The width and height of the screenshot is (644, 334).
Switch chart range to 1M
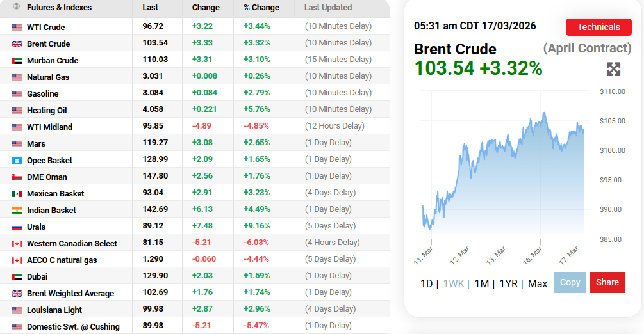pyautogui.click(x=481, y=283)
